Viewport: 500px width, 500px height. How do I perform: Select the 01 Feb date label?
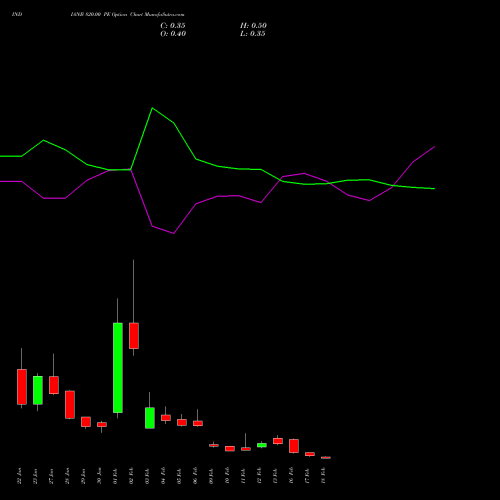(x=115, y=476)
